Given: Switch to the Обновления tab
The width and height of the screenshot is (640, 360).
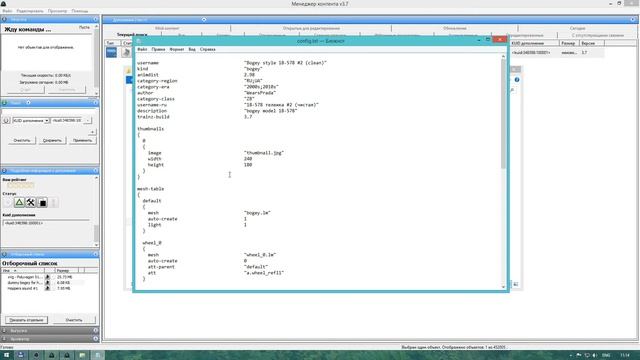Looking at the screenshot, I should [455, 28].
